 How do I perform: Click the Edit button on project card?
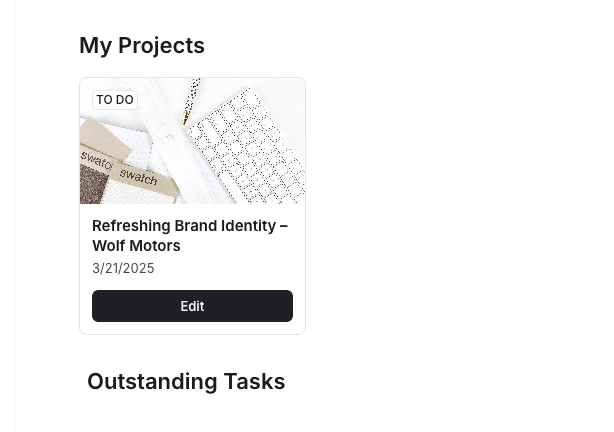coord(192,306)
